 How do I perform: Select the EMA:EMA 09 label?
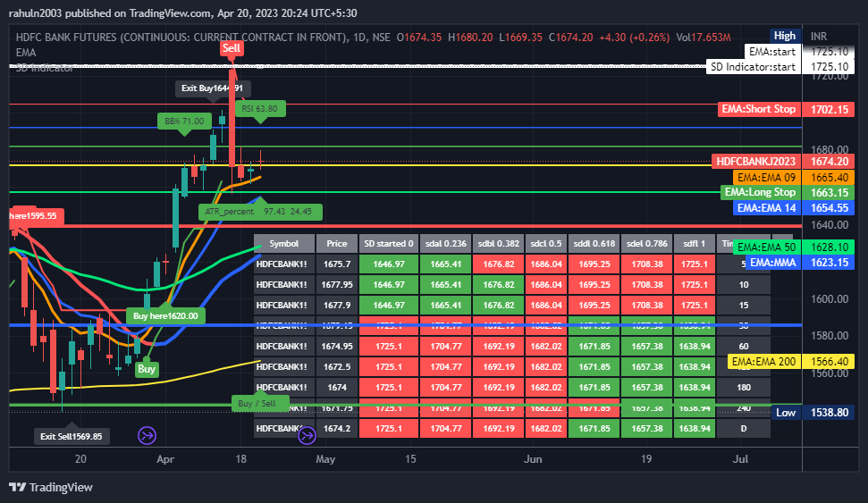(766, 177)
